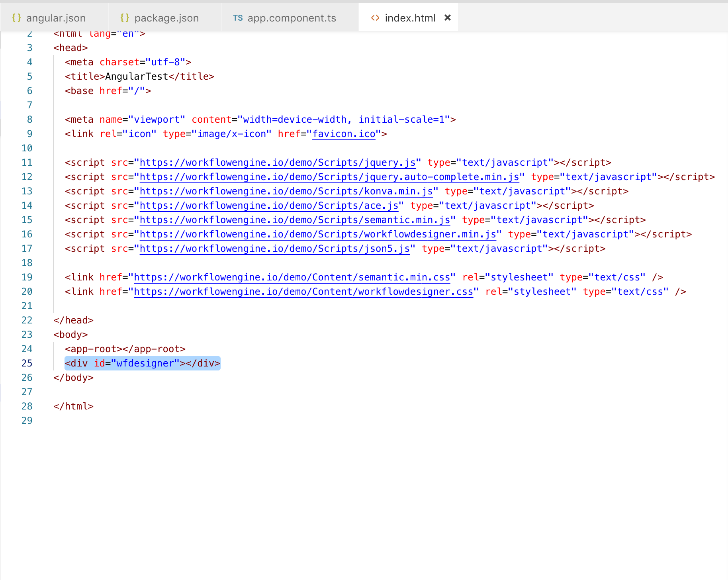Click the rel="stylesheet" attribute on line 19
The height and width of the screenshot is (580, 728).
(x=508, y=277)
